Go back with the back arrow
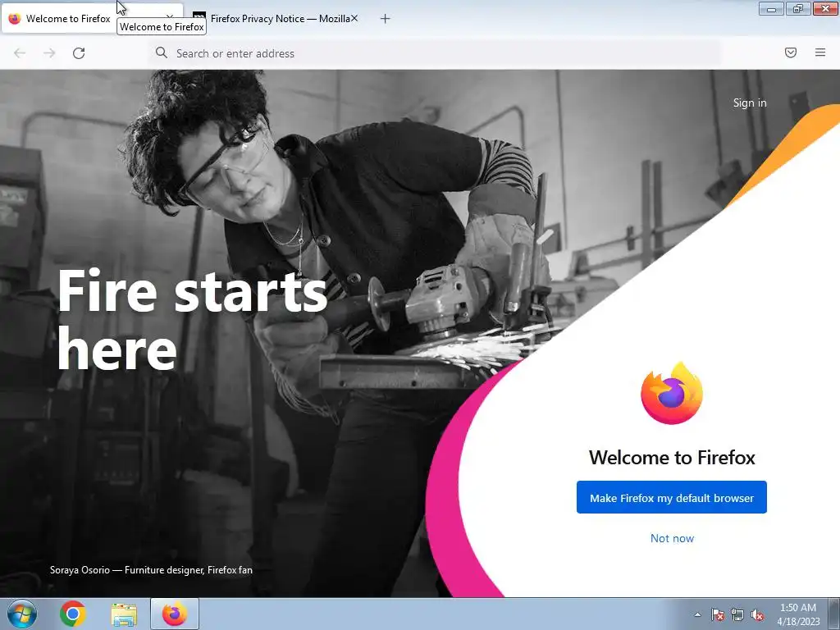The image size is (840, 630). coord(20,53)
